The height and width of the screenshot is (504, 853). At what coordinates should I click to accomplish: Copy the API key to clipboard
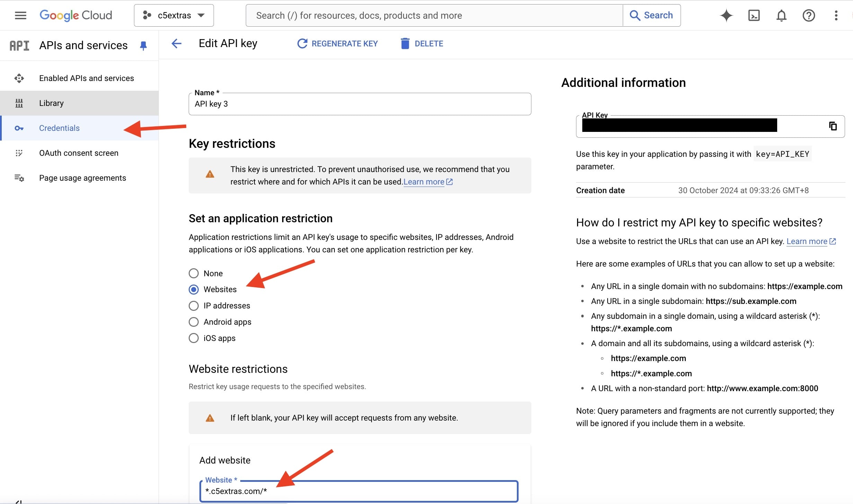833,126
